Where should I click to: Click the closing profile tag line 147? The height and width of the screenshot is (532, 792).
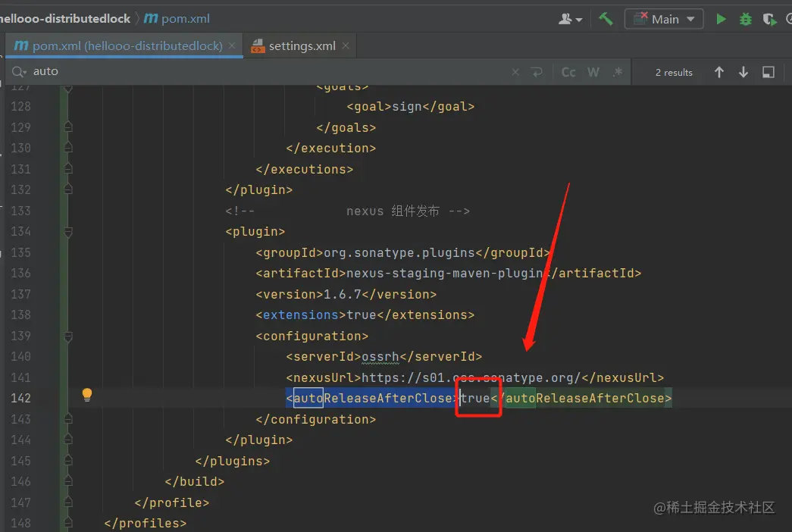pos(172,502)
